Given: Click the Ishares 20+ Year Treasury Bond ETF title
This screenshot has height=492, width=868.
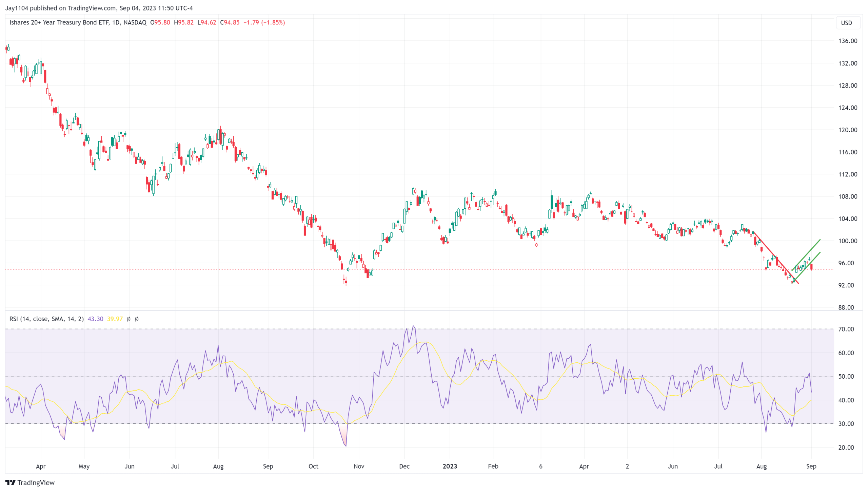Looking at the screenshot, I should [59, 22].
